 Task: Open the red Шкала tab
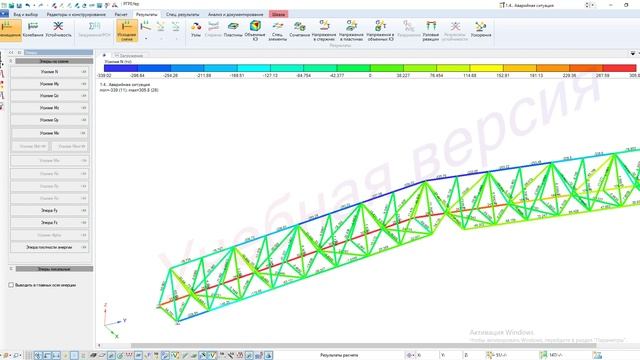coord(278,14)
